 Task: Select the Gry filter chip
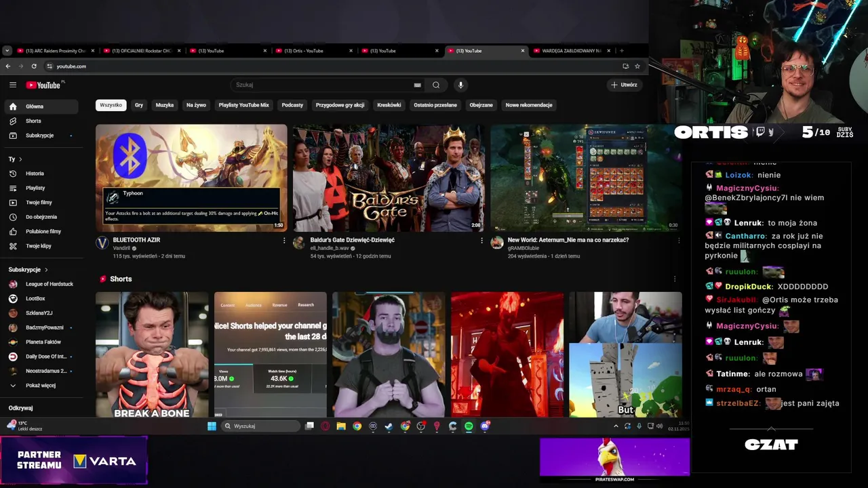click(x=139, y=105)
